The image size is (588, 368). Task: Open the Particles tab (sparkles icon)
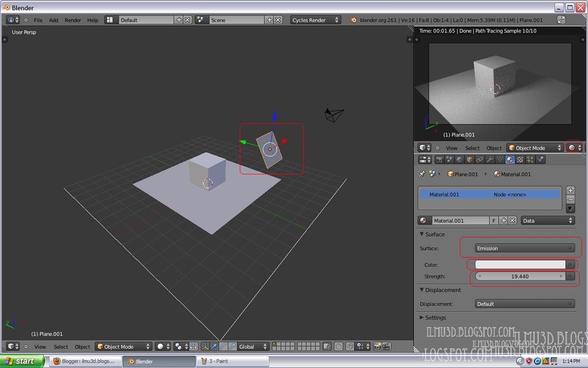coord(530,159)
